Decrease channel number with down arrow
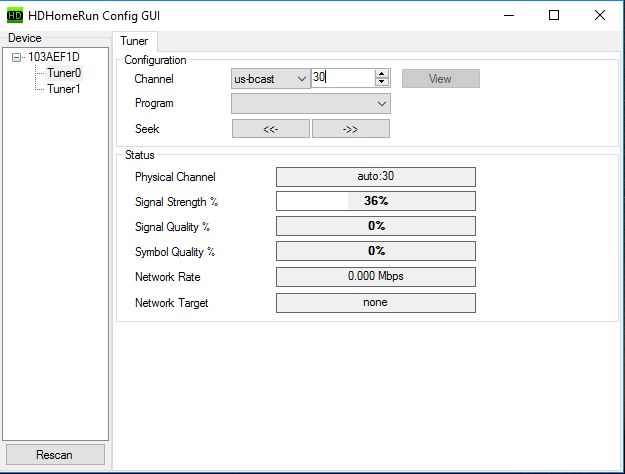Screen dimensions: 625x474 (x=382, y=83)
